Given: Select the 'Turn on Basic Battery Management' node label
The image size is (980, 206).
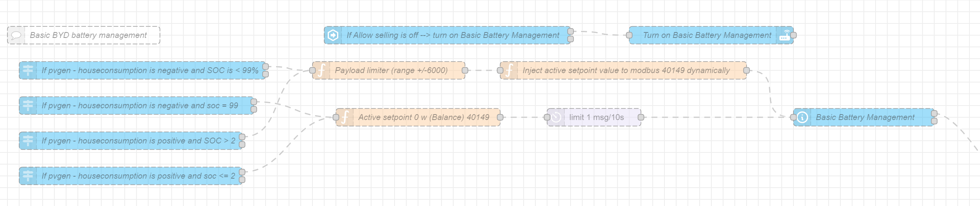Looking at the screenshot, I should click(707, 35).
